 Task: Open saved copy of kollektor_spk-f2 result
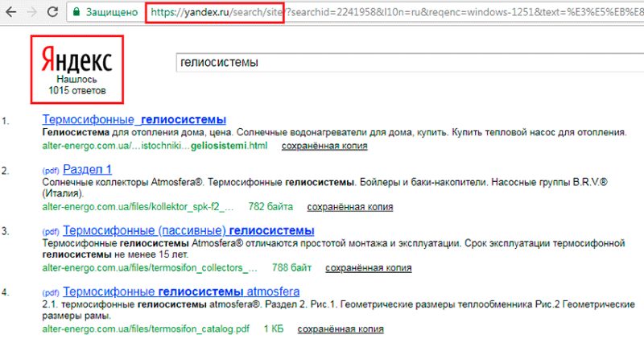pos(350,207)
